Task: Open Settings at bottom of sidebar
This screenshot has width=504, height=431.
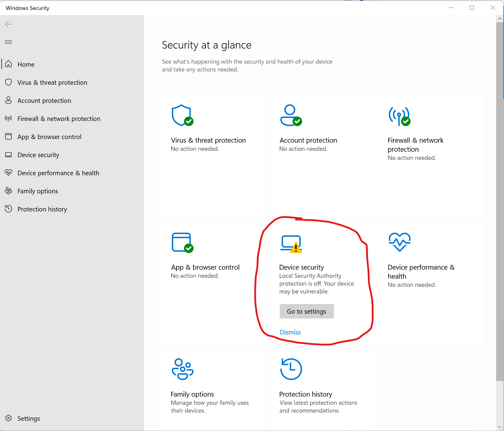Action: tap(72, 418)
